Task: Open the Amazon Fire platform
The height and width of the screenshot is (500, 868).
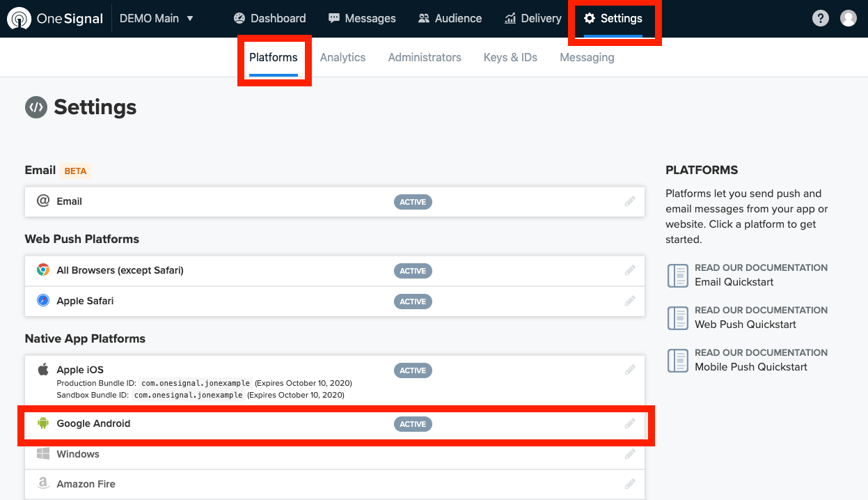Action: (335, 484)
